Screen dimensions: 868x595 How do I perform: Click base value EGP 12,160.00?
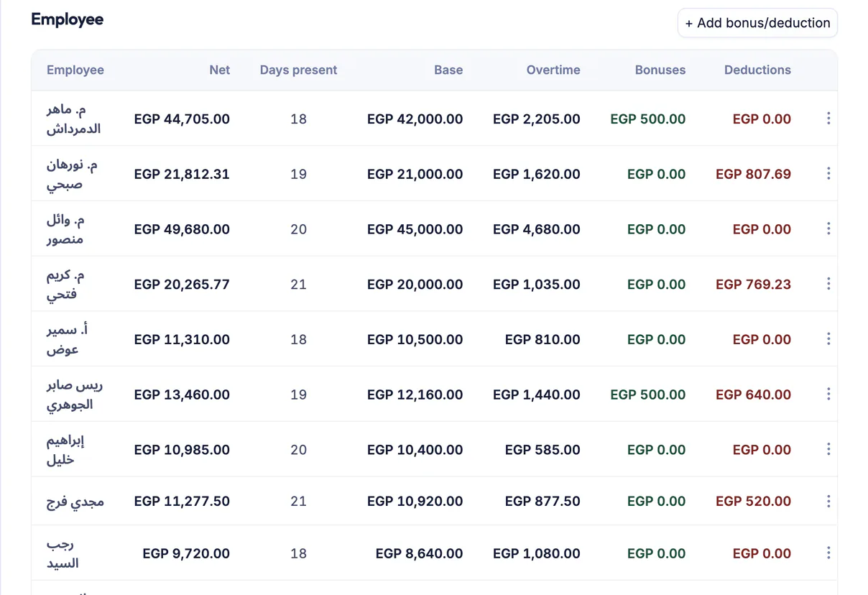pyautogui.click(x=415, y=395)
